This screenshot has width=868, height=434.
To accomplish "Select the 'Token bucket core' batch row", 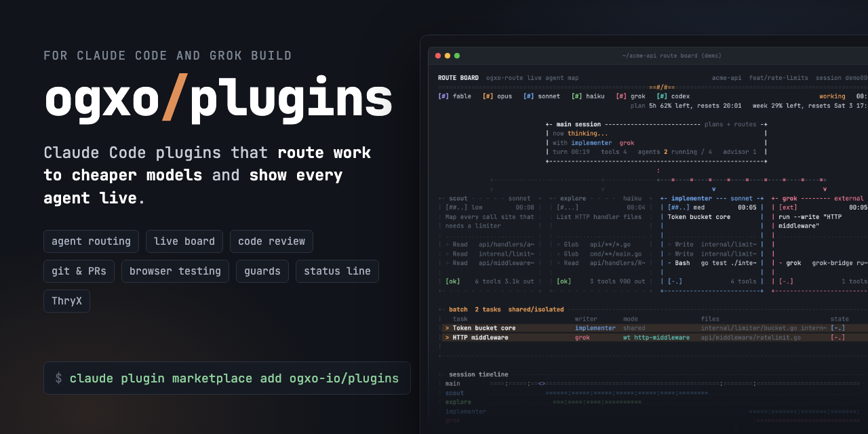I will pos(654,328).
